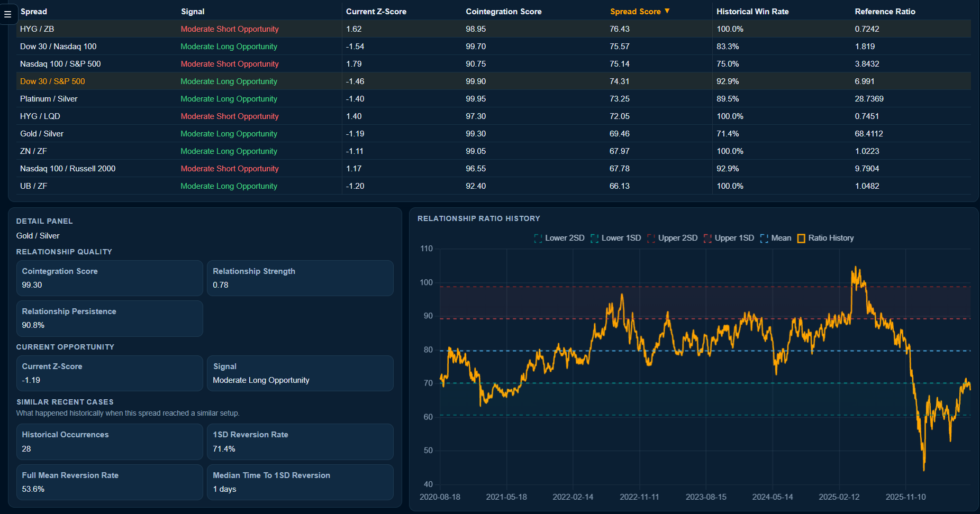The image size is (980, 514).
Task: Click the Spread Score sort header
Action: click(640, 12)
